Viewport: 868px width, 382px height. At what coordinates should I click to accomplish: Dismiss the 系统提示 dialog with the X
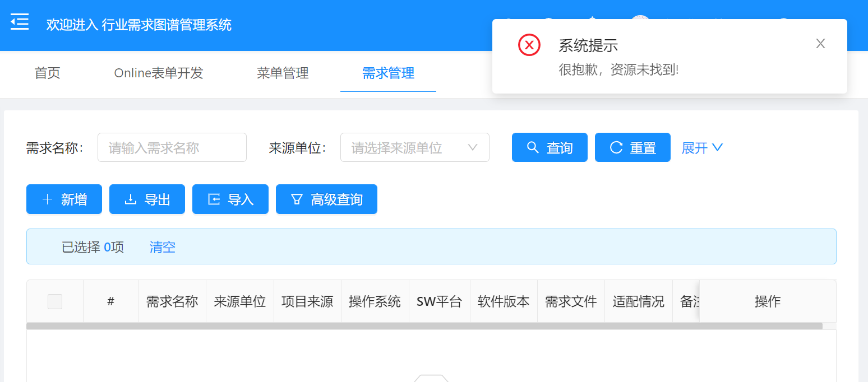[820, 43]
